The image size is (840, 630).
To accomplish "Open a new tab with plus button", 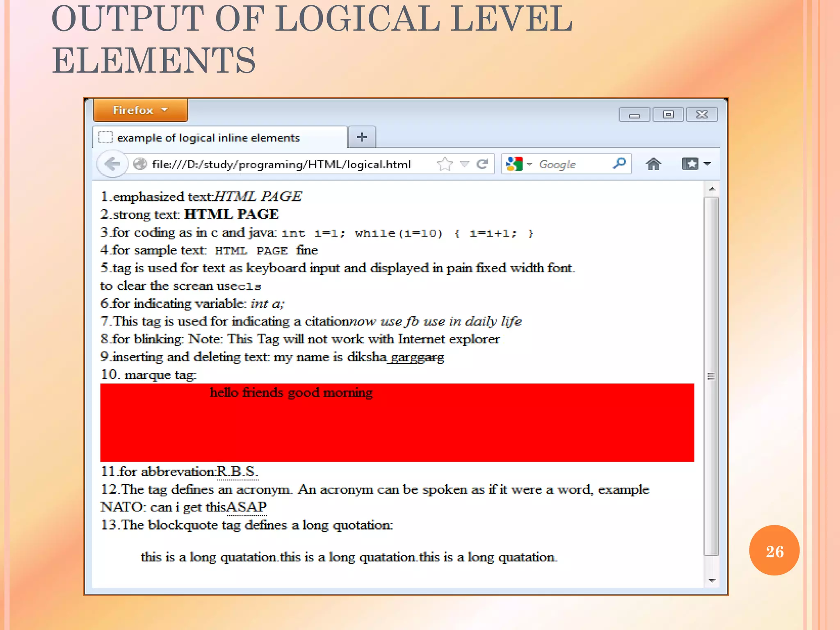I will [362, 137].
